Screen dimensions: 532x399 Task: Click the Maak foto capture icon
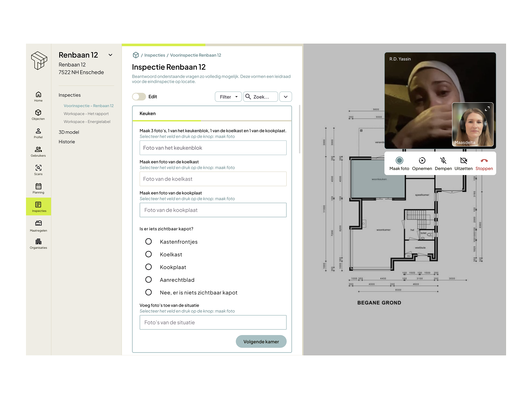399,161
